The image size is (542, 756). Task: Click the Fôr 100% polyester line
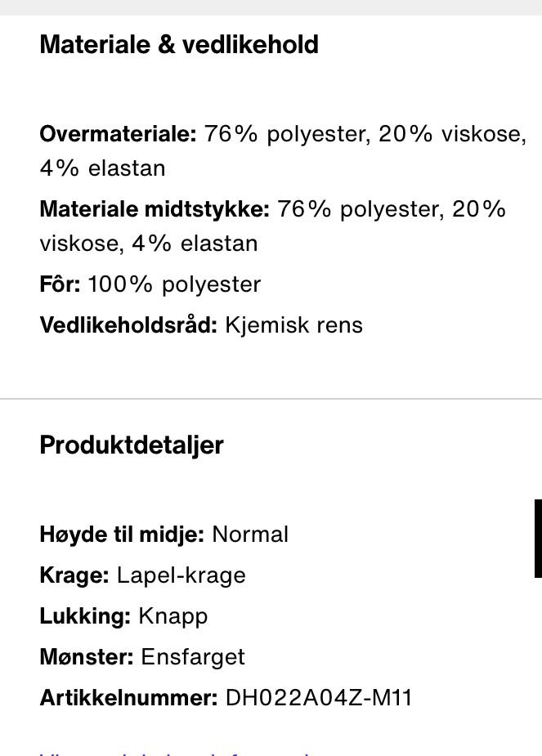pos(150,284)
